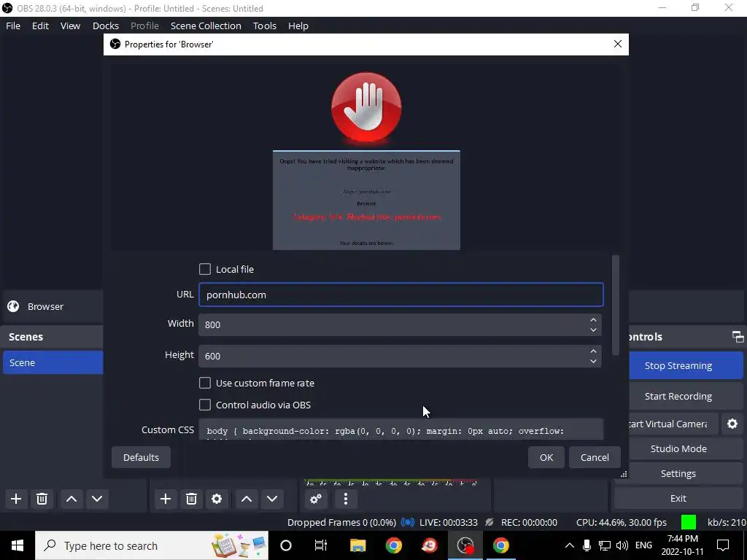Delete selected source with trash icon
747x560 pixels.
(192, 499)
